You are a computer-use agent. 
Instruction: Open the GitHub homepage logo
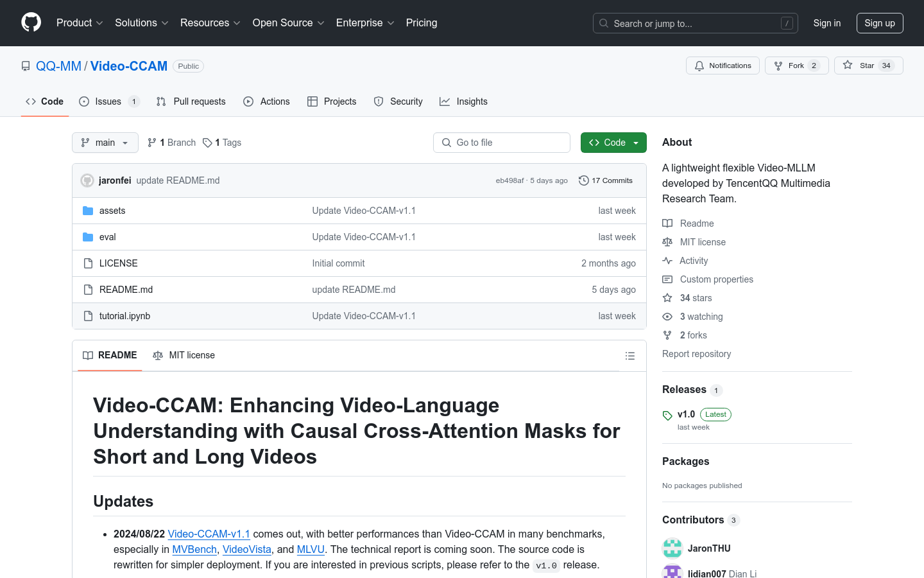(x=31, y=22)
